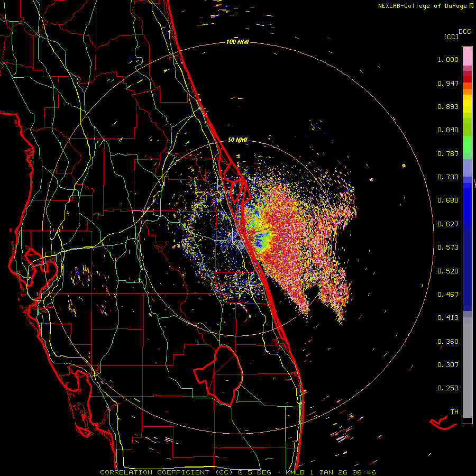Click the 100 NMI range ring label
Viewport: 476px width, 476px height.
coord(237,42)
